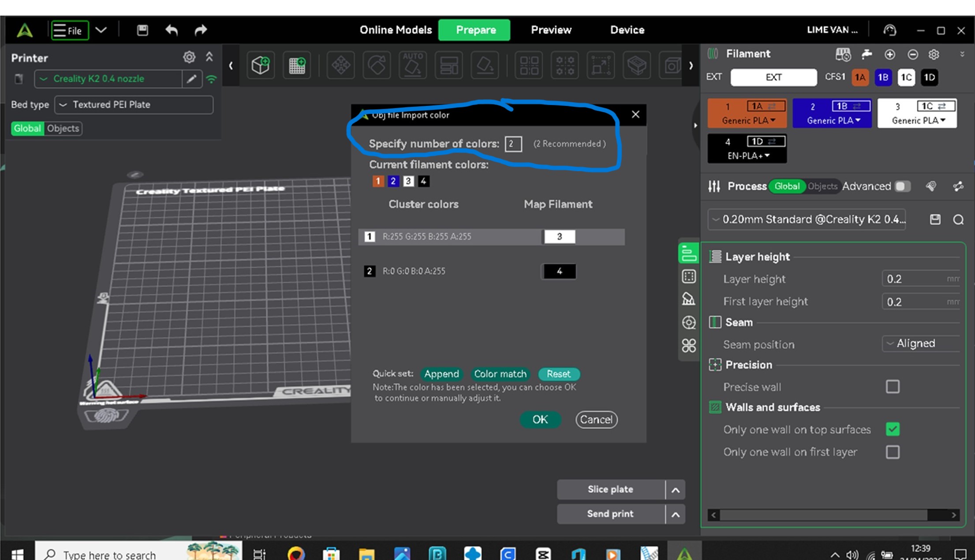975x560 pixels.
Task: Uncheck Only one wall on top surfaces
Action: click(893, 429)
